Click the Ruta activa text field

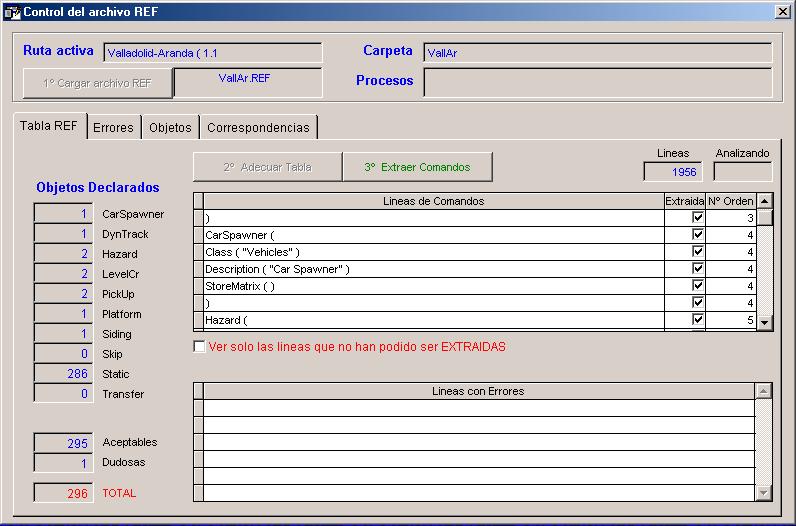tap(212, 53)
